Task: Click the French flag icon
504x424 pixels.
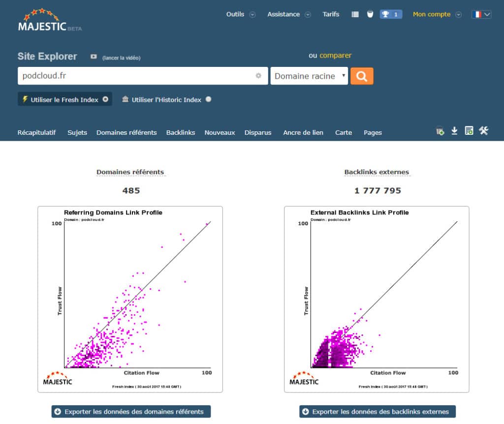Action: click(x=477, y=14)
